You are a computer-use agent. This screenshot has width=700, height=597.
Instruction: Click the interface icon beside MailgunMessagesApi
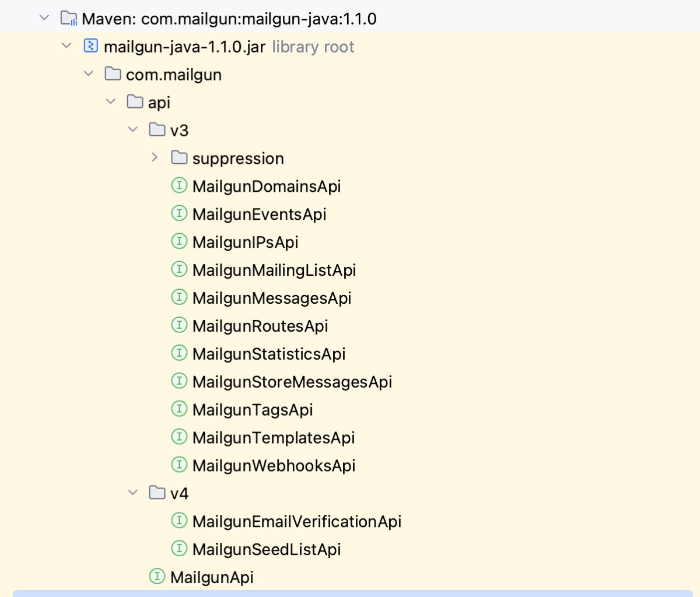click(x=179, y=297)
